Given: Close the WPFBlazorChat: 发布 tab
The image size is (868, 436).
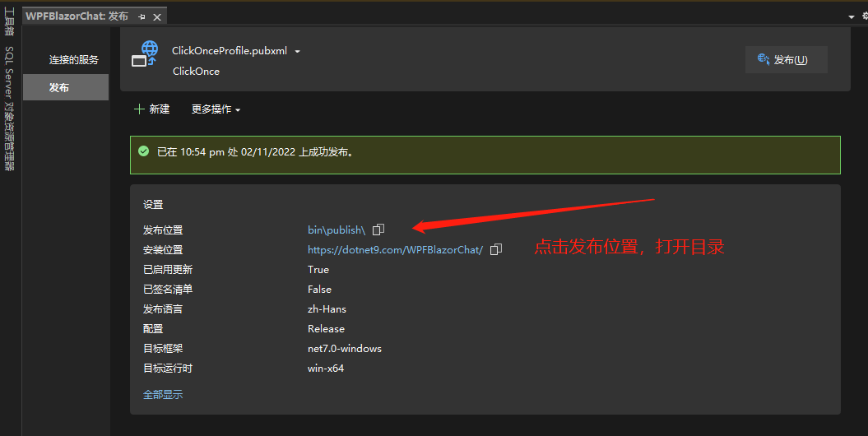Looking at the screenshot, I should point(157,17).
